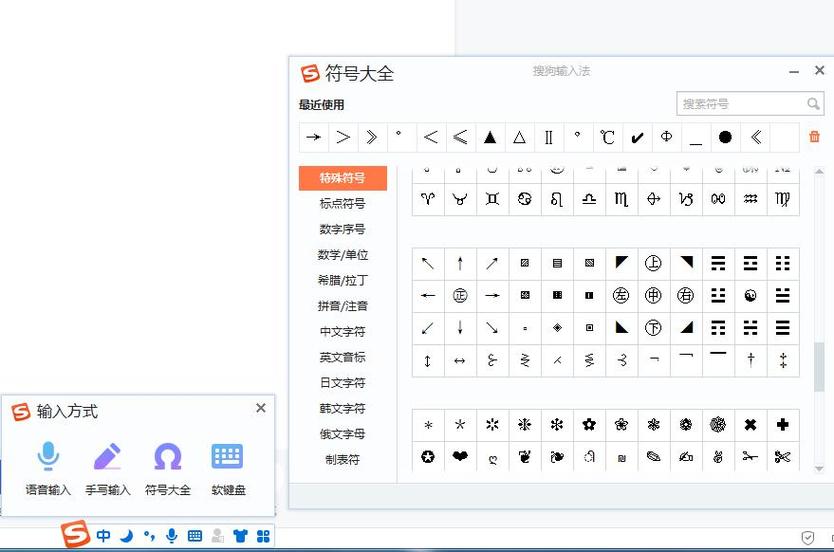
Task: Insert the circled 中 symbol
Action: point(653,295)
